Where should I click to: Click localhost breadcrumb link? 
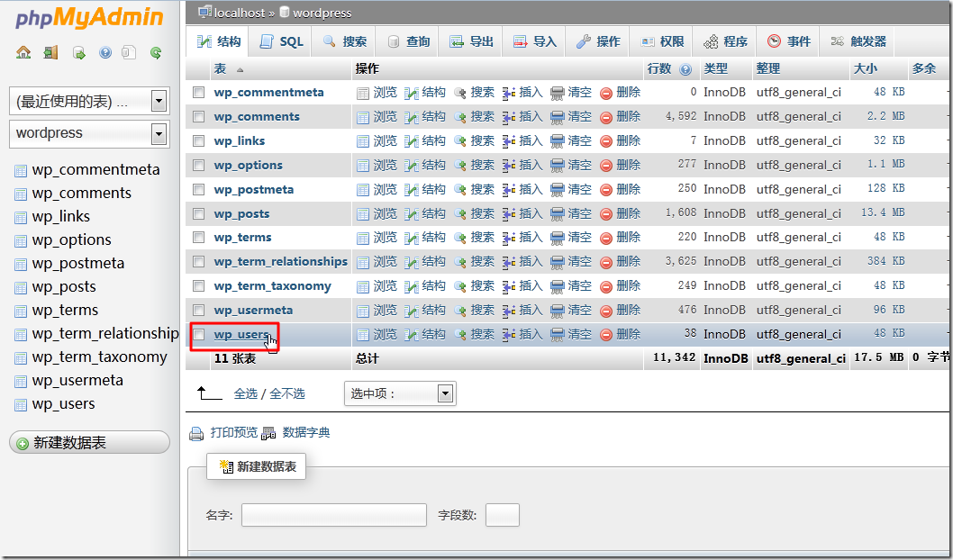coord(240,13)
